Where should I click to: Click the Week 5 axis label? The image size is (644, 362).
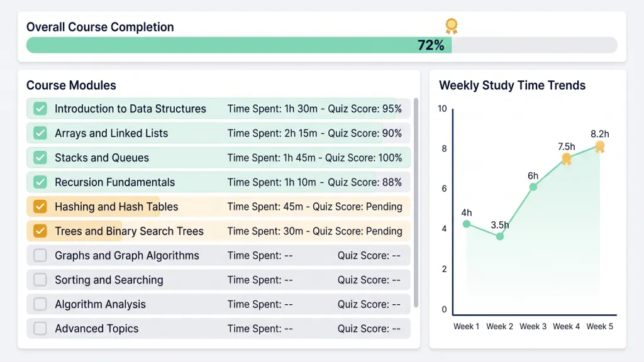[599, 326]
